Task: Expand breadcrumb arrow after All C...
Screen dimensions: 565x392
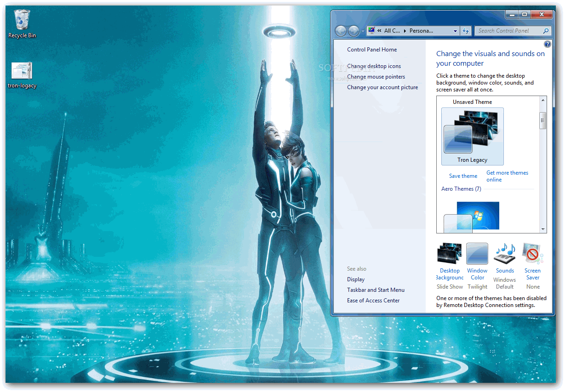Action: 405,31
